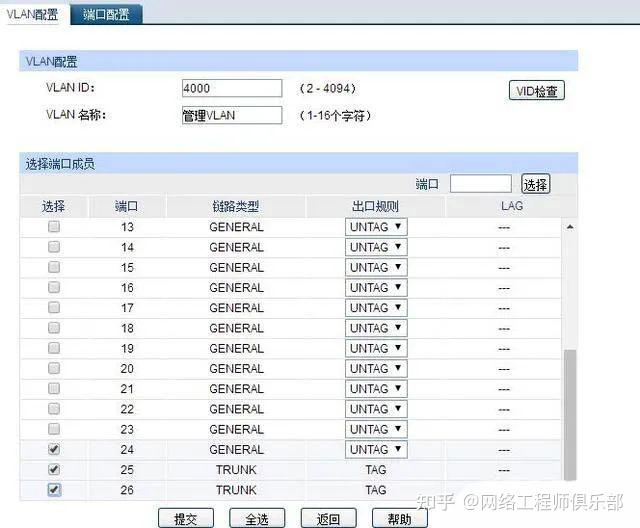
Task: Open the 端口配置 tab
Action: click(x=106, y=15)
